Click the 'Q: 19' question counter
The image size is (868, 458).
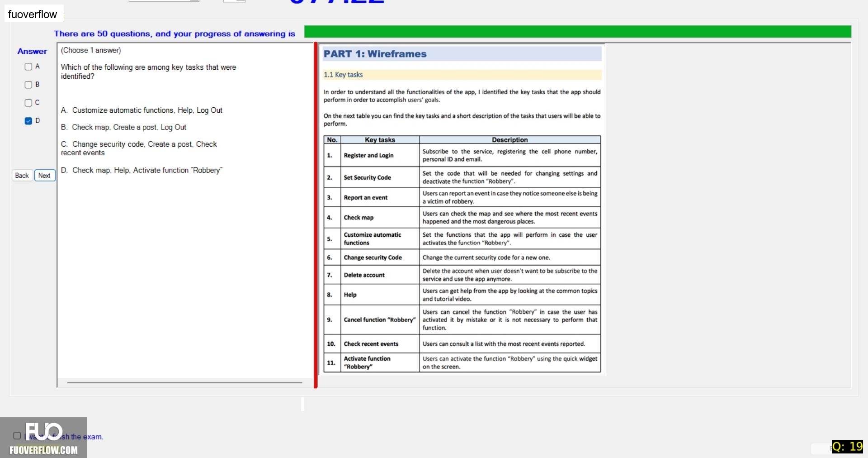(x=847, y=447)
